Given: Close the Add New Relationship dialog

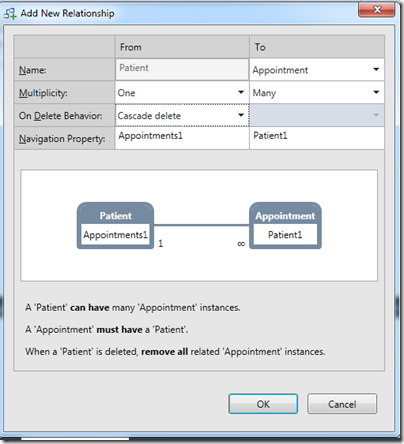Looking at the screenshot, I should pos(377,9).
